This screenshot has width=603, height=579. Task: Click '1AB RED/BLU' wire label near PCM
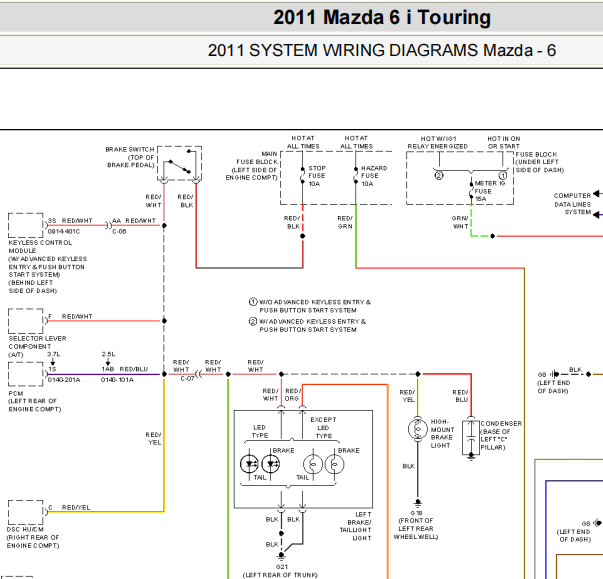[125, 369]
